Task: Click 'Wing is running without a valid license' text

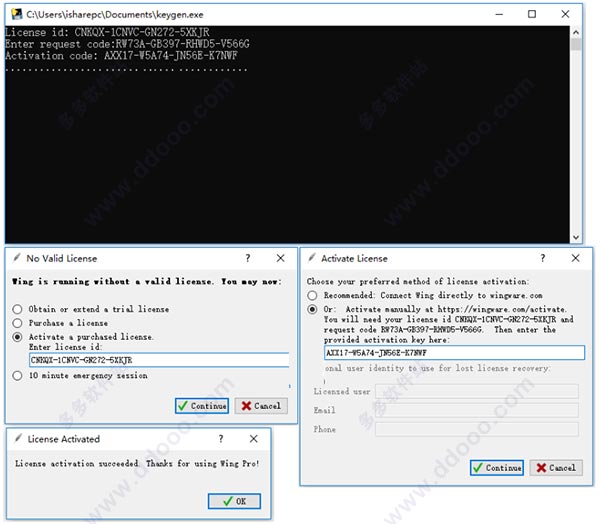Action: (147, 281)
